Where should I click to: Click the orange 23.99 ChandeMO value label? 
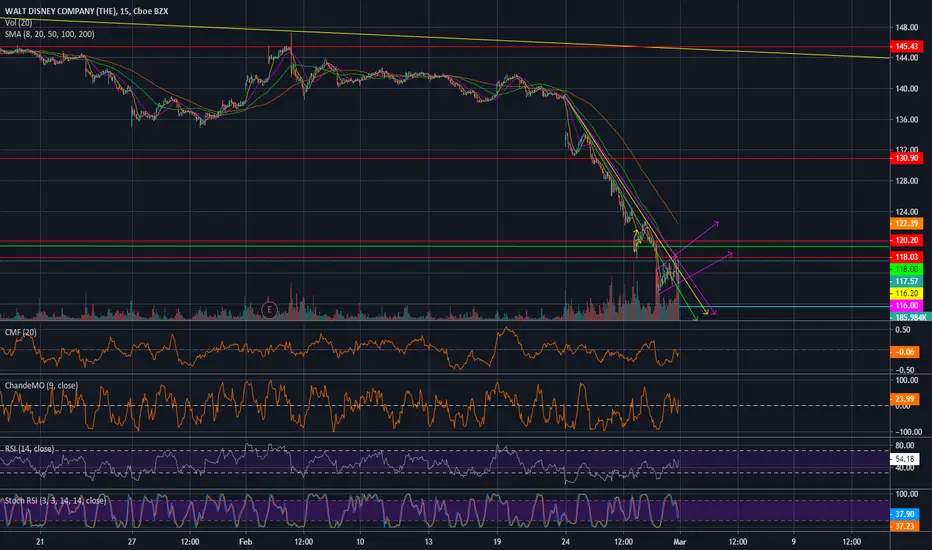click(905, 399)
